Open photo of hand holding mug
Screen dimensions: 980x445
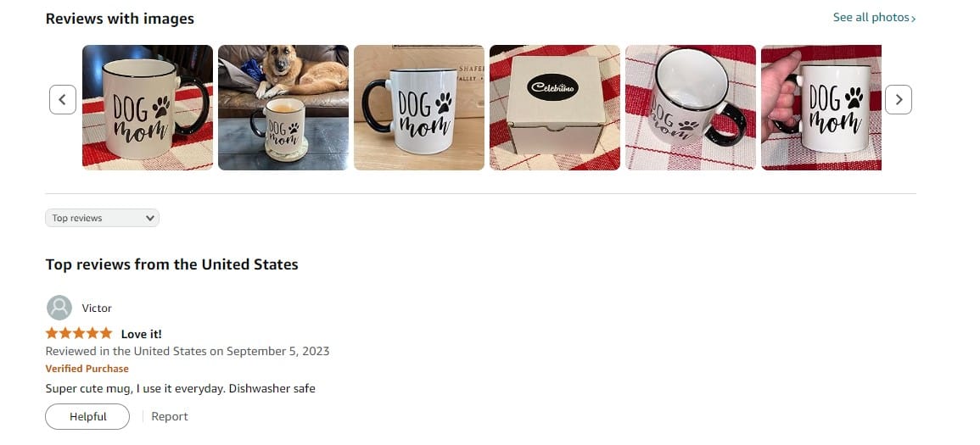click(821, 108)
